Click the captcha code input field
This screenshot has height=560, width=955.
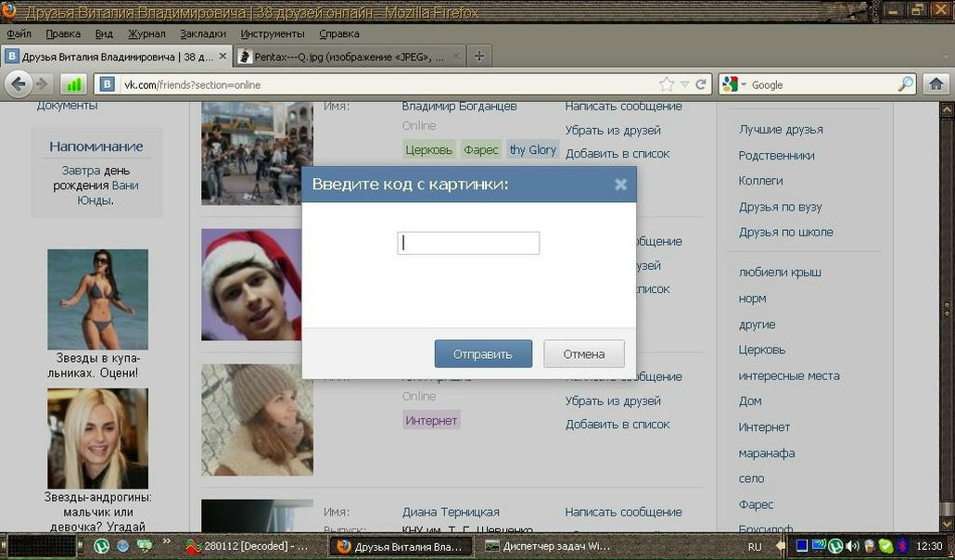pyautogui.click(x=468, y=243)
